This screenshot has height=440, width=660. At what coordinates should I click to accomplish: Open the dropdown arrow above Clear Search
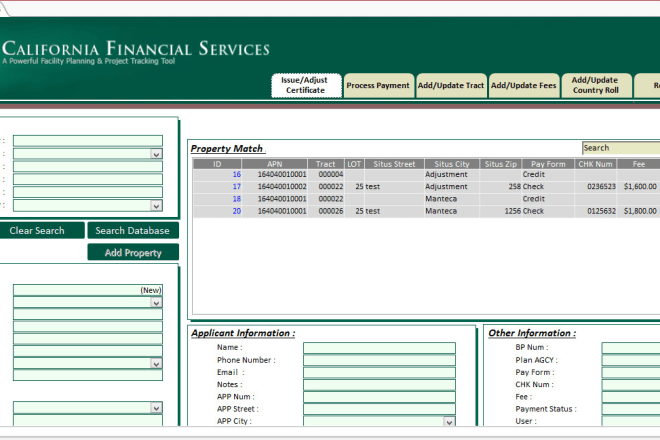(x=156, y=206)
